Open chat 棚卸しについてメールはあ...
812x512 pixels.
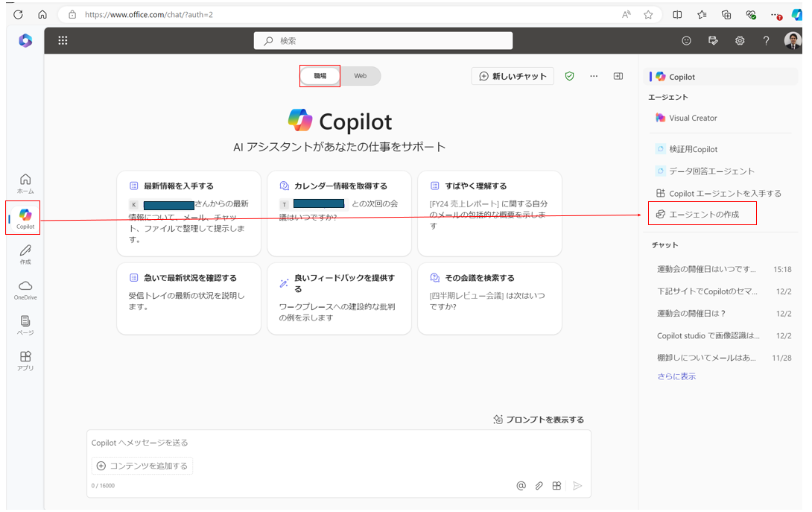(724, 358)
